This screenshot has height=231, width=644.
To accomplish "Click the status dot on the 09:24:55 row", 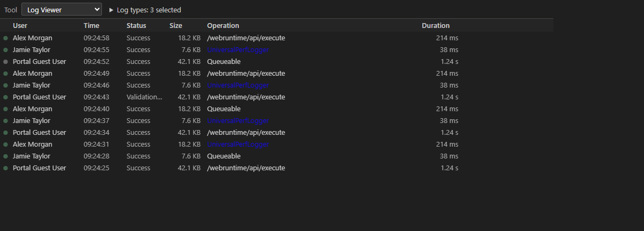I will pyautogui.click(x=6, y=50).
